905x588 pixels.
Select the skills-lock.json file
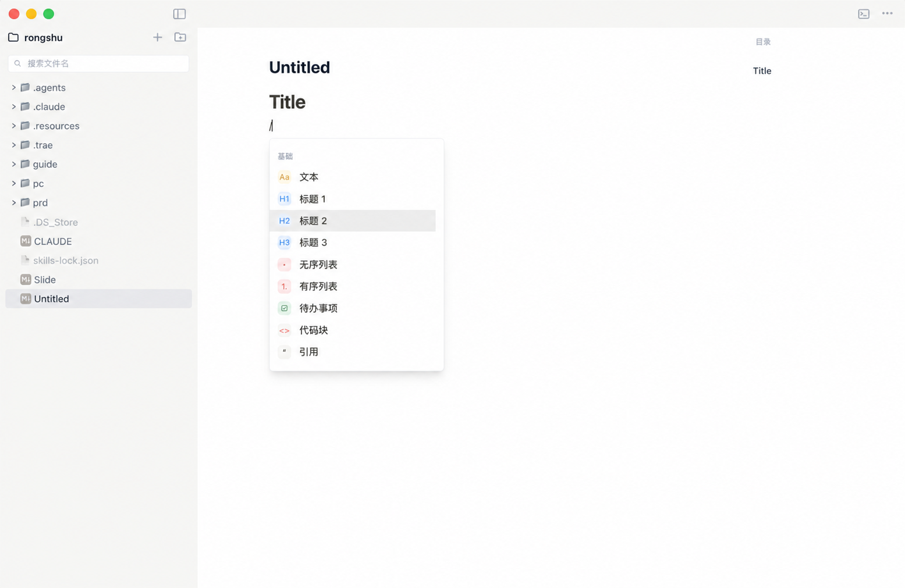click(98, 260)
